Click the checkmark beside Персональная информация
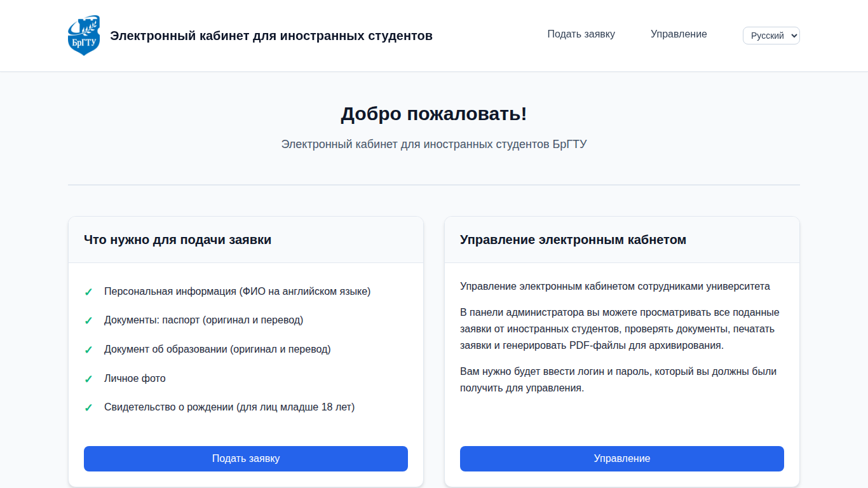Image resolution: width=868 pixels, height=488 pixels. [x=88, y=292]
